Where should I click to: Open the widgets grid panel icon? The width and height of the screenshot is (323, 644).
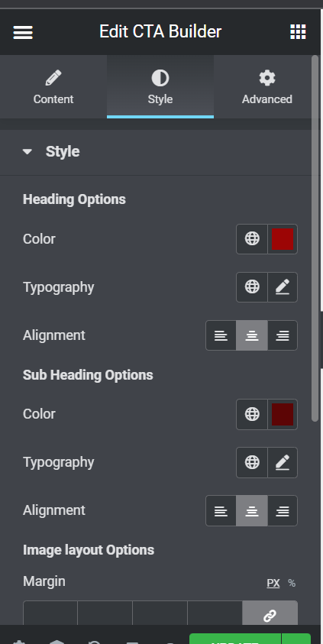[298, 31]
